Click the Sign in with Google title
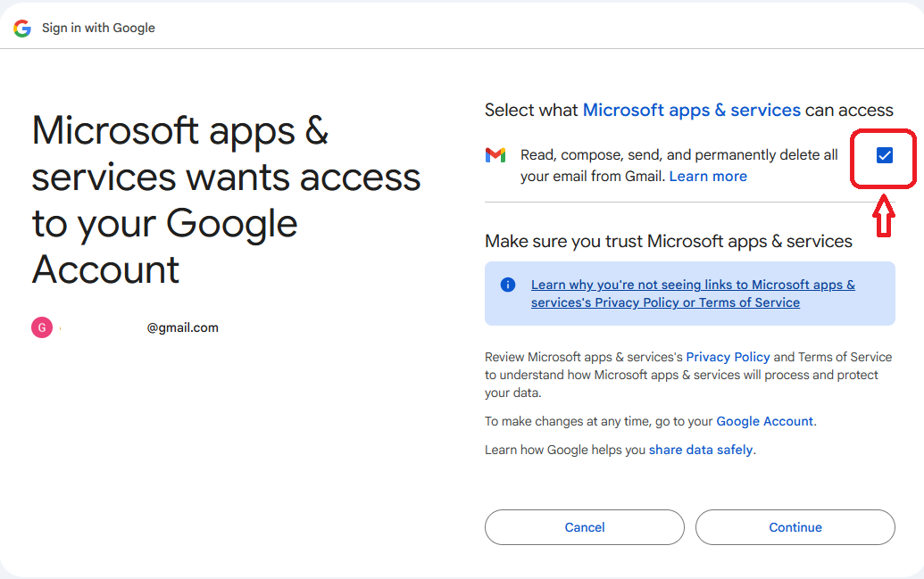 tap(98, 28)
